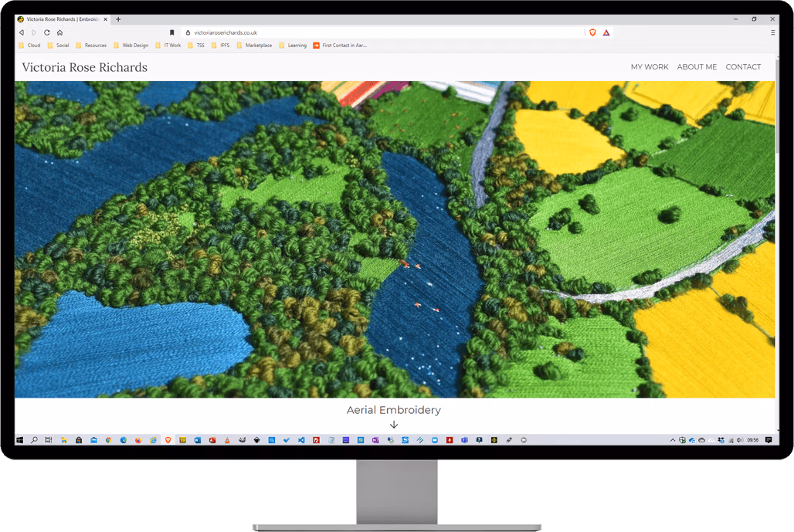Click the address bar URL field
794x532 pixels.
[x=385, y=32]
